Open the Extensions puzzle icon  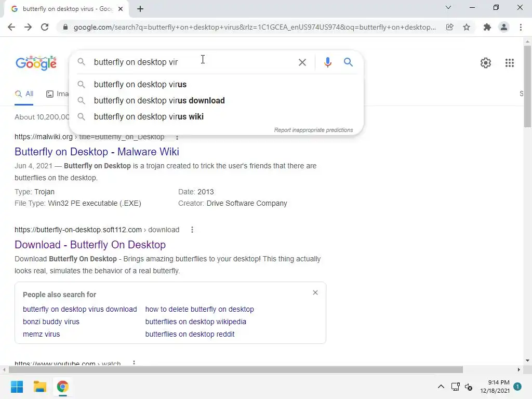pyautogui.click(x=487, y=27)
